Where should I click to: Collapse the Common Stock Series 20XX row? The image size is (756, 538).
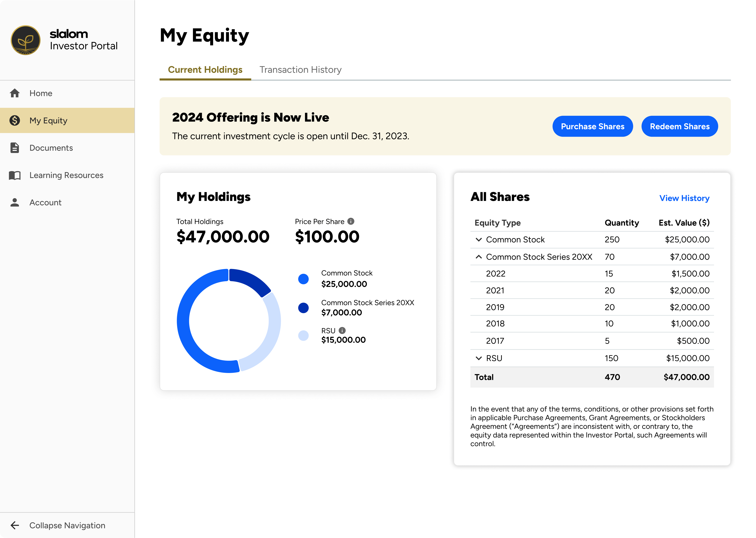click(x=478, y=257)
